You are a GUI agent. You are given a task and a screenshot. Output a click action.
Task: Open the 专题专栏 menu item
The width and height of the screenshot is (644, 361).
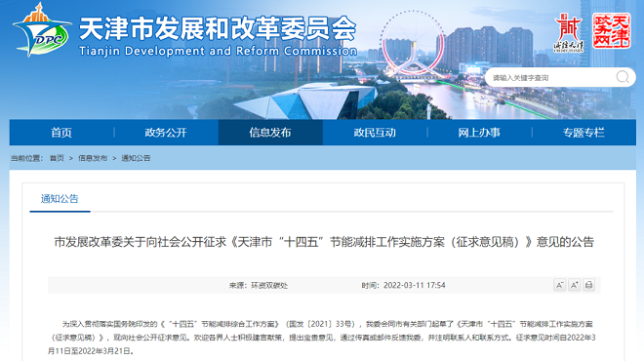[x=584, y=133]
